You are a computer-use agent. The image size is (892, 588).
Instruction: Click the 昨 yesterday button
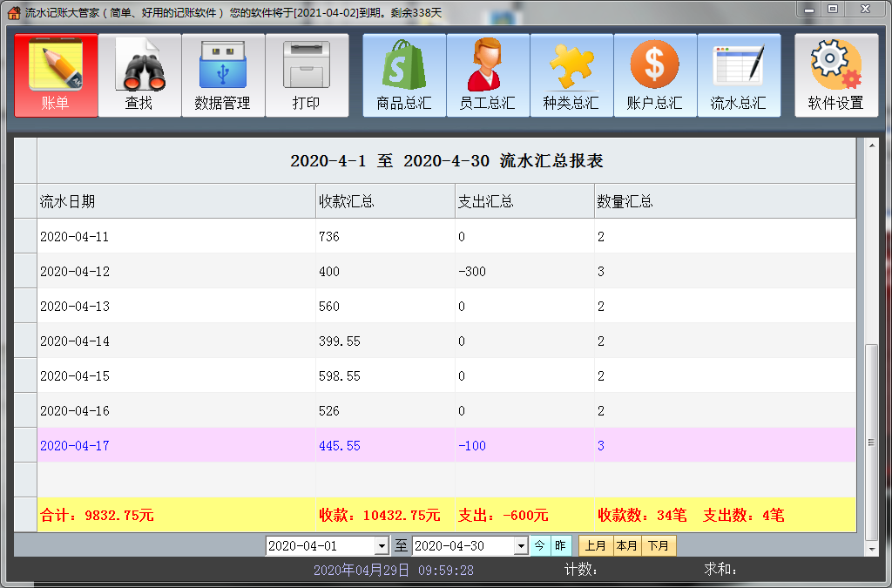coord(560,546)
